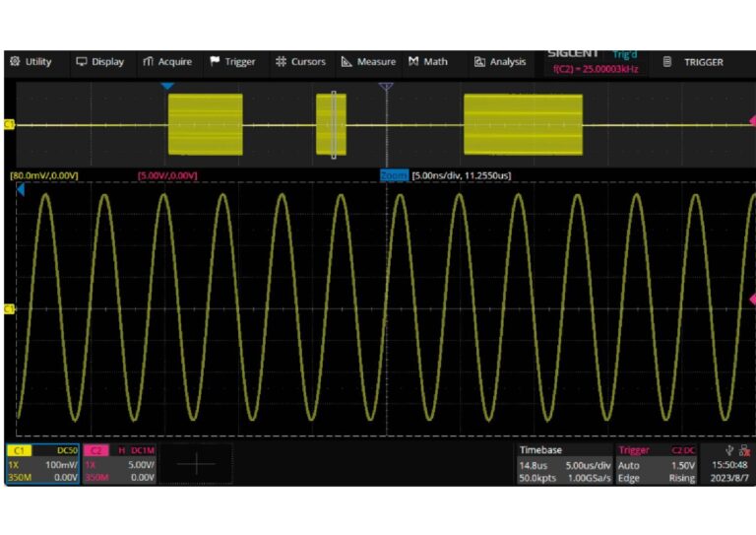The width and height of the screenshot is (756, 535).
Task: Click the zoom window box in overview
Action: [x=334, y=124]
